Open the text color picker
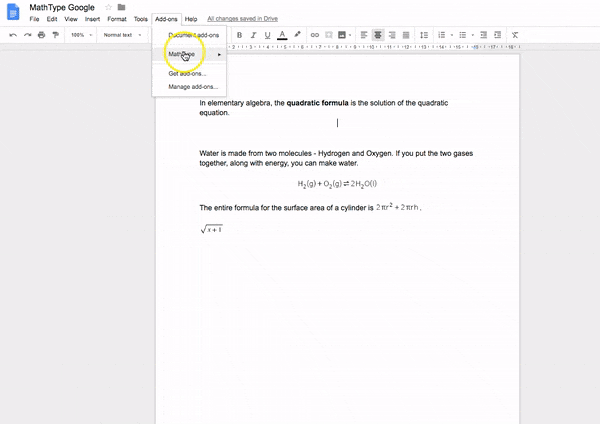This screenshot has width=600, height=424. coord(282,35)
